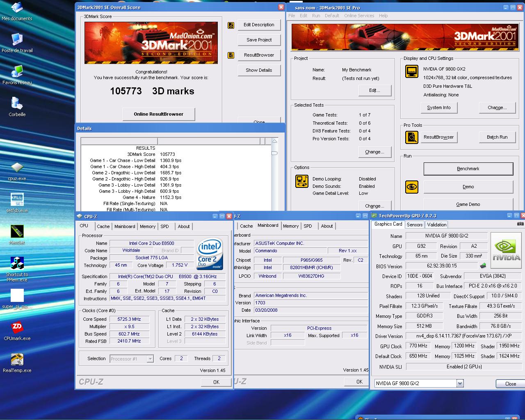Switch to SPD tab in left CPU-Z
The width and height of the screenshot is (525, 420).
[164, 226]
